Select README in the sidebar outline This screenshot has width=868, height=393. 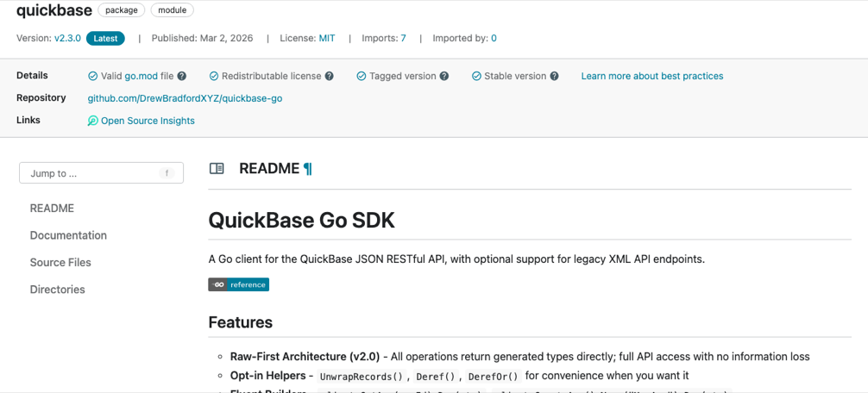52,209
